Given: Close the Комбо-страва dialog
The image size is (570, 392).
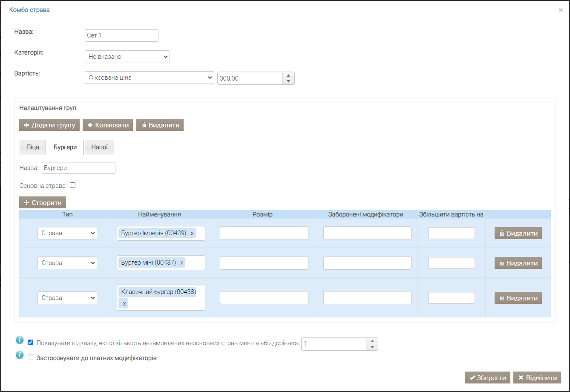Looking at the screenshot, I should click(x=561, y=10).
